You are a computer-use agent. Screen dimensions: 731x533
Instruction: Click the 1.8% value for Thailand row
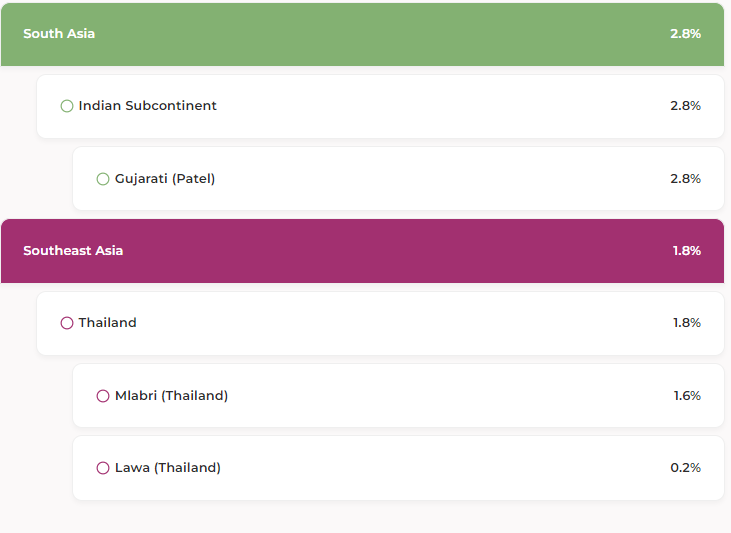click(686, 323)
